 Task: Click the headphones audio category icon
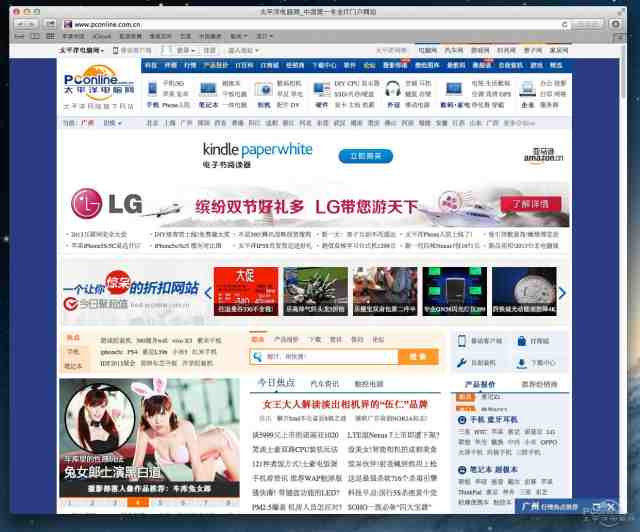[393, 89]
